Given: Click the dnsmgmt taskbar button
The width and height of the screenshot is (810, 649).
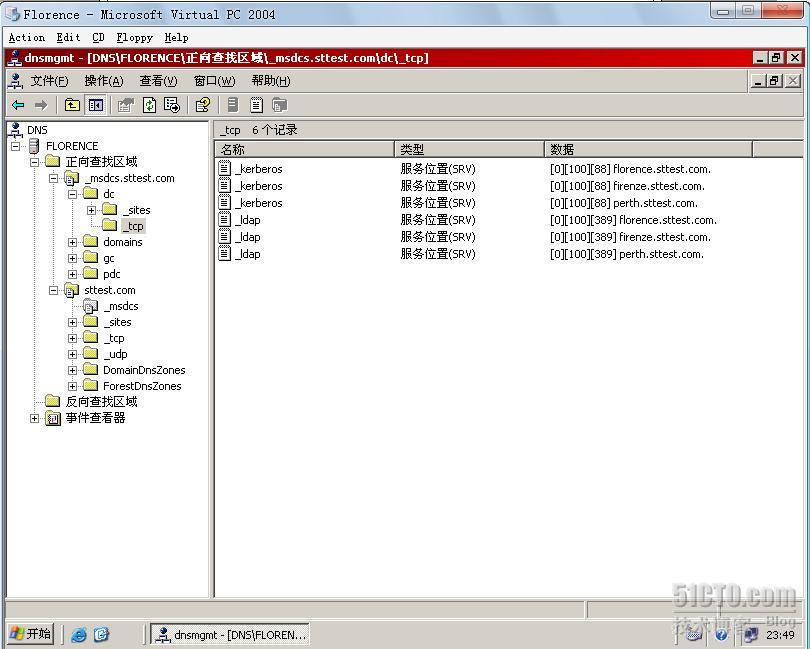Looking at the screenshot, I should tap(230, 634).
